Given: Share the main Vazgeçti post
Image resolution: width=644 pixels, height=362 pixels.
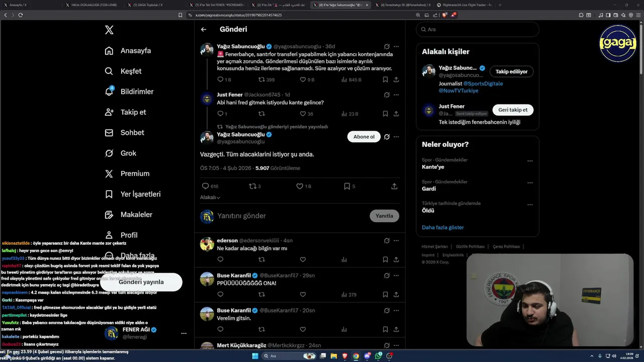Looking at the screenshot, I should coord(394,186).
